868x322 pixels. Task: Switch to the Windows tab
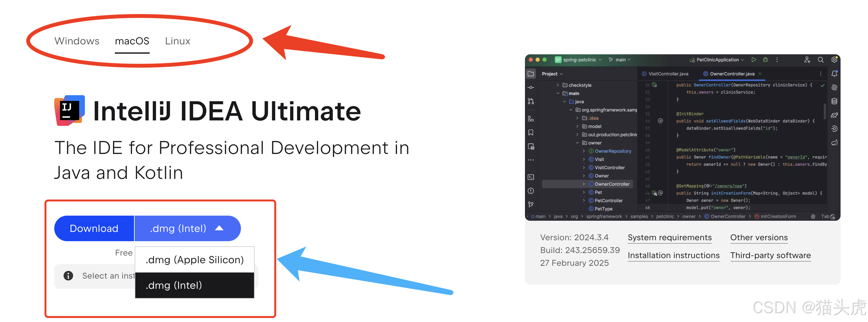click(x=77, y=41)
